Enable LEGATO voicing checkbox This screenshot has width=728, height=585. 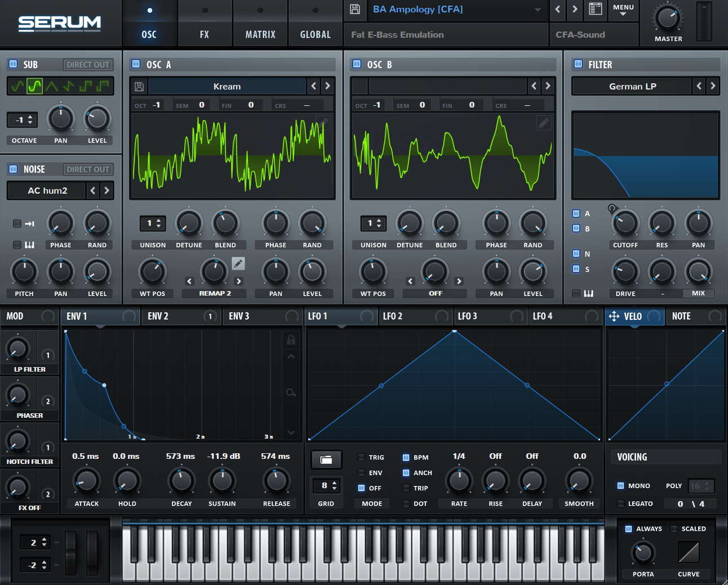[620, 504]
